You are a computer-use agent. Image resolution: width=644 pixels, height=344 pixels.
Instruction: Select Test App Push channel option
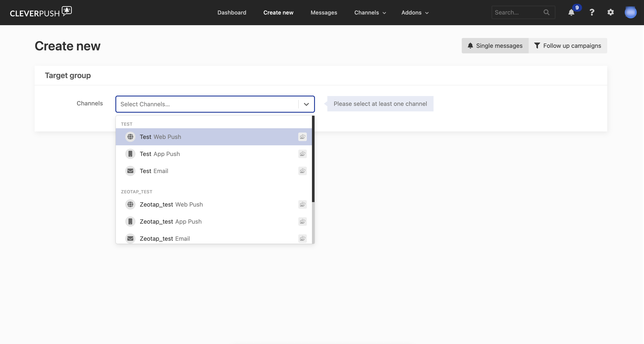coord(159,154)
